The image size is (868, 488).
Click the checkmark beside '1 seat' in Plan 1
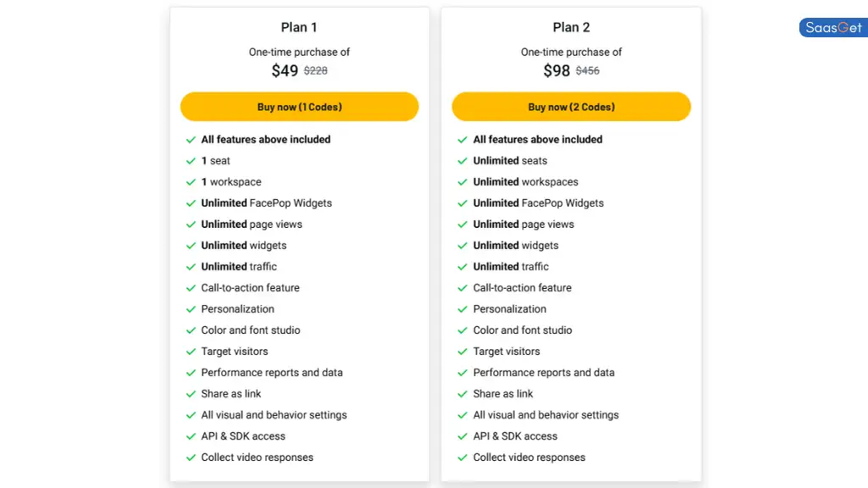190,160
